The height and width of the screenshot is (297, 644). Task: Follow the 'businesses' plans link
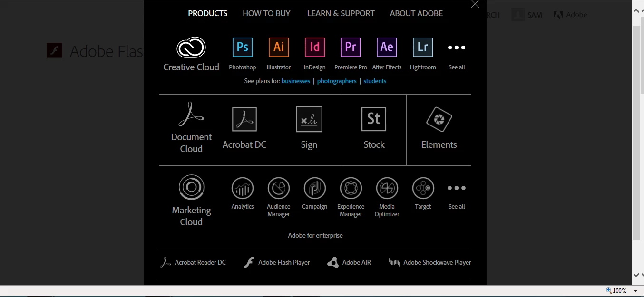(x=296, y=81)
